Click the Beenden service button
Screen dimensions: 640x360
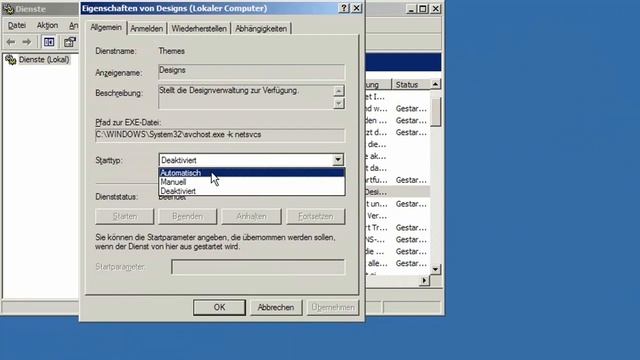pos(187,216)
